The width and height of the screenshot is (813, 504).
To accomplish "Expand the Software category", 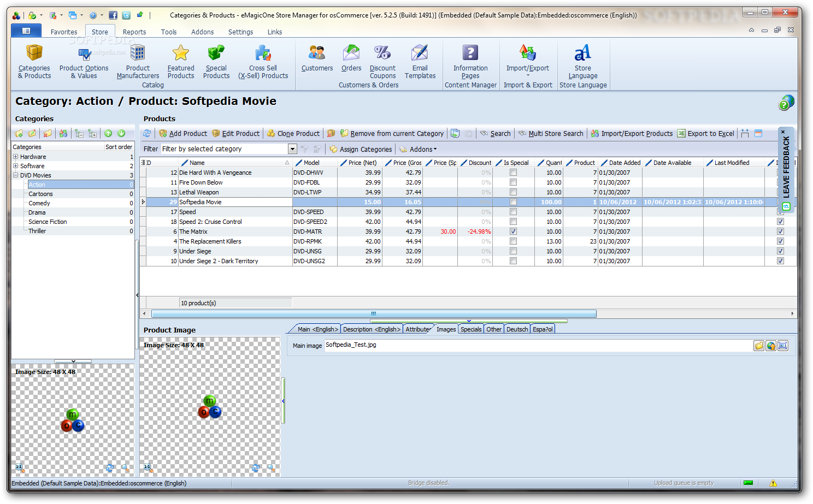I will [16, 166].
